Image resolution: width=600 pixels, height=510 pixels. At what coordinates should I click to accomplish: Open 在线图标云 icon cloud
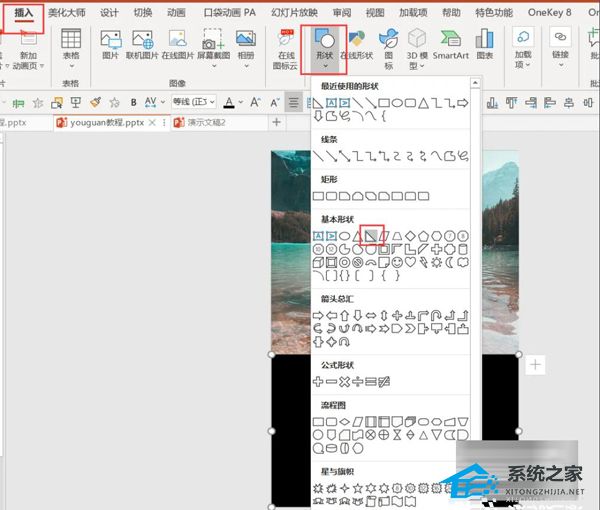coord(285,50)
